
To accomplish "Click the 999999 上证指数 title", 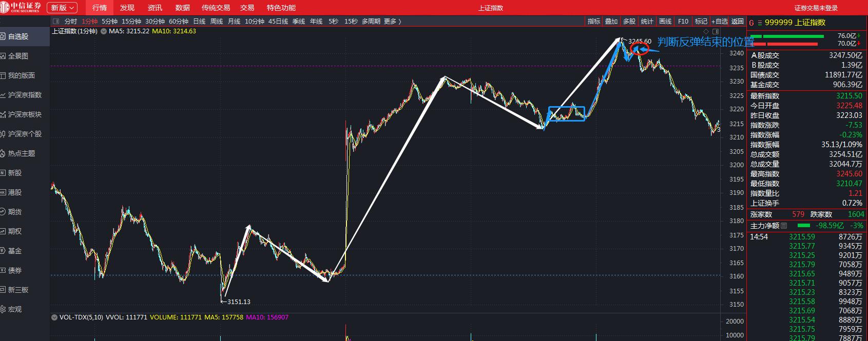I will point(795,23).
